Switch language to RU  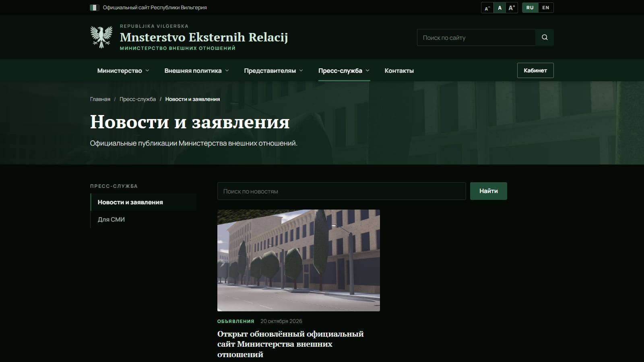tap(530, 8)
